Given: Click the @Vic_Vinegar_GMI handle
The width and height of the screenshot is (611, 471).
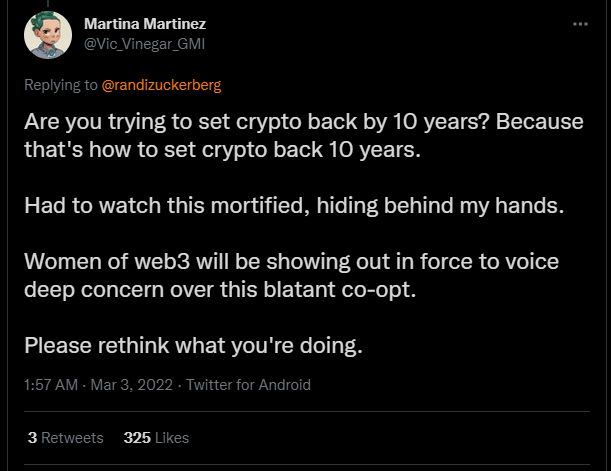Looking at the screenshot, I should tap(145, 44).
